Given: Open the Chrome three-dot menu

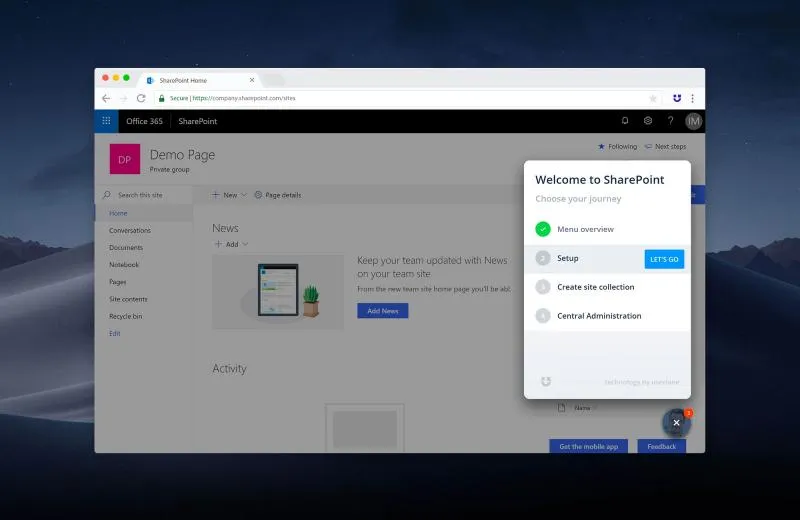Looking at the screenshot, I should pos(692,98).
